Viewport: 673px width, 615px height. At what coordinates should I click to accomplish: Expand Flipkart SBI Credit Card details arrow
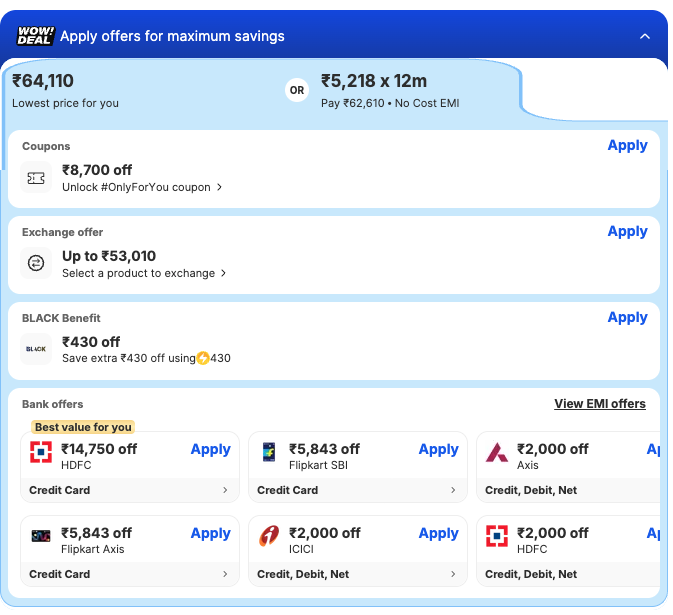point(453,491)
